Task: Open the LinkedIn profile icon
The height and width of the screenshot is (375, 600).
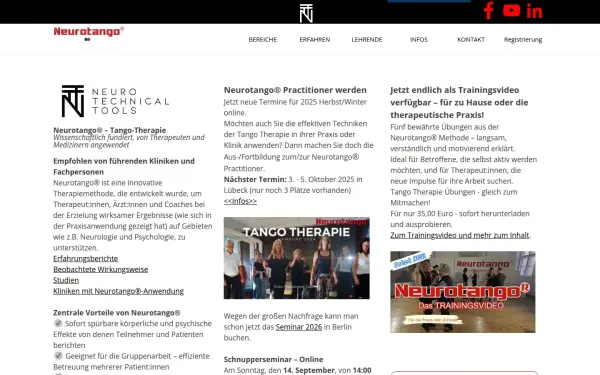Action: coord(534,11)
